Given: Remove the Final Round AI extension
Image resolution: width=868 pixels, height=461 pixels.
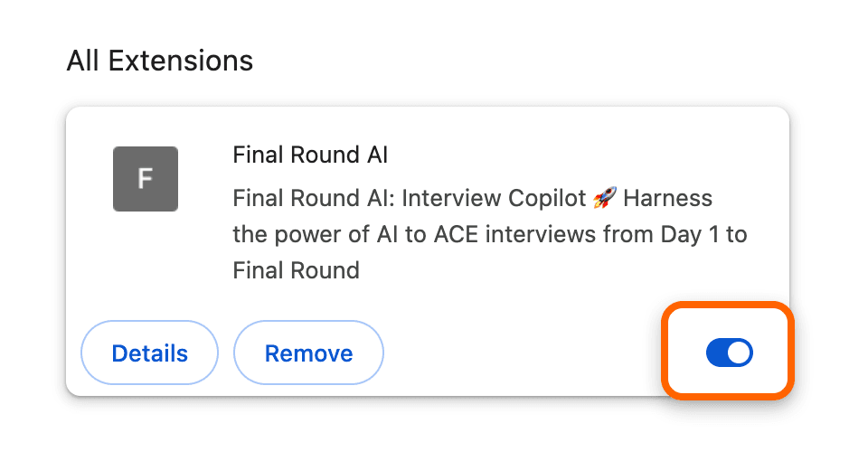Looking at the screenshot, I should [308, 353].
